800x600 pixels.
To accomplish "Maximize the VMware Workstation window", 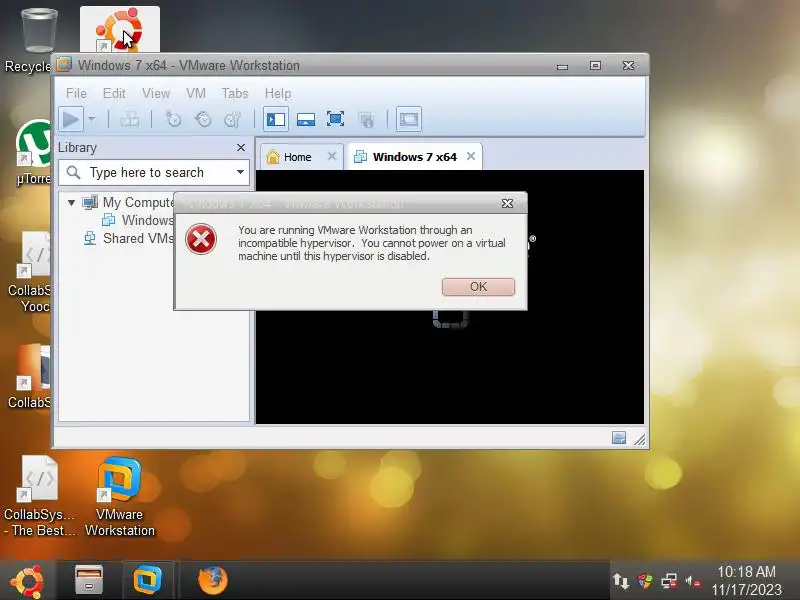I will [x=595, y=65].
